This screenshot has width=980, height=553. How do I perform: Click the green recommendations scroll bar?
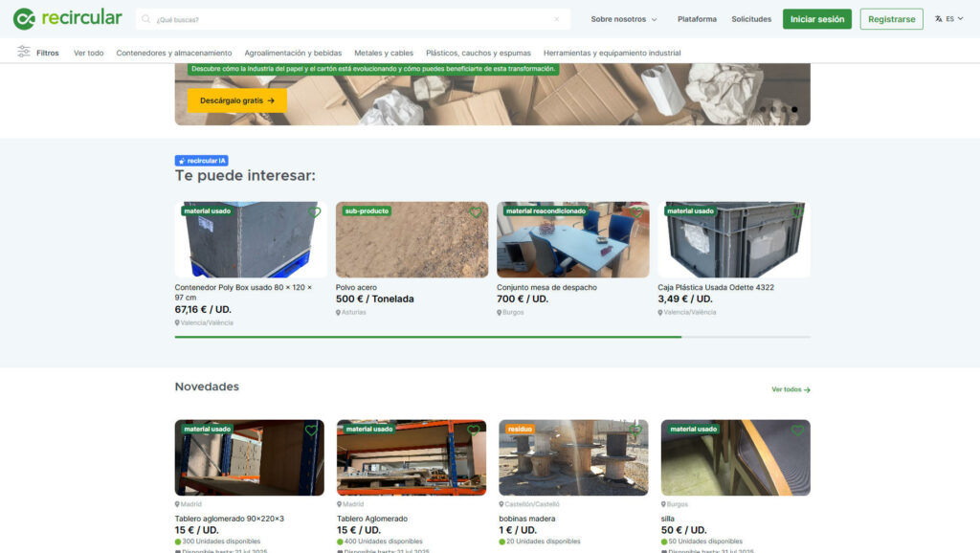tap(428, 337)
